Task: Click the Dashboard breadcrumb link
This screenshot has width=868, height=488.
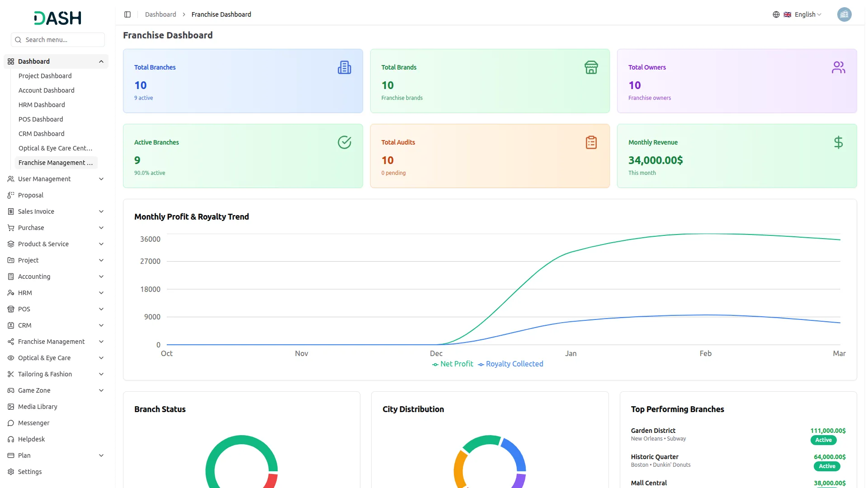Action: coord(160,14)
